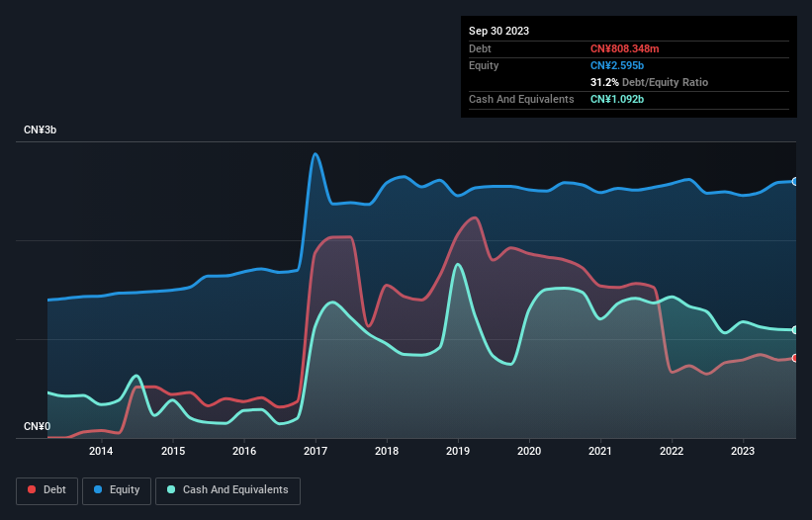Toggle the Cash And Equivalents legend button
The image size is (812, 520).
tap(227, 490)
